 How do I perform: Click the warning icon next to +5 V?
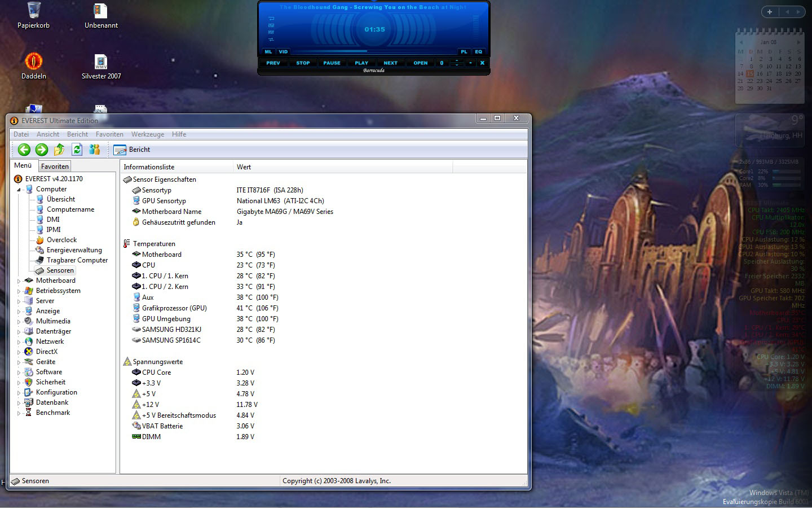click(136, 394)
